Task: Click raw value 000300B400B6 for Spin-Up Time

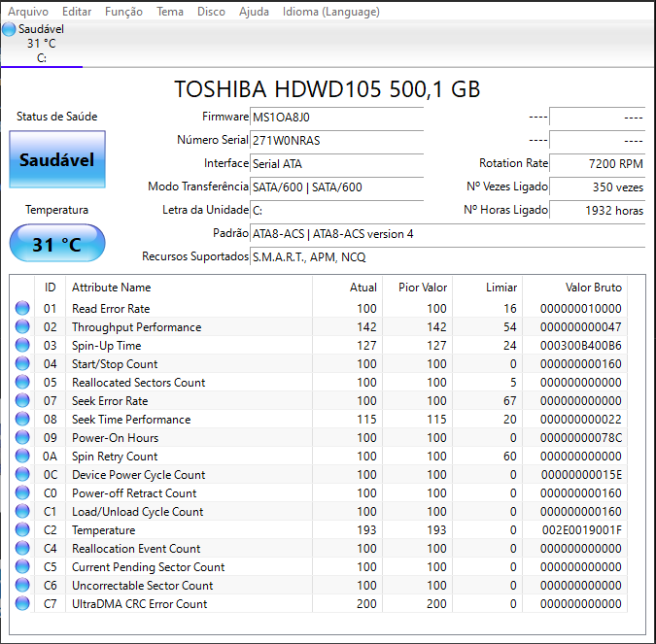Action: coord(581,346)
